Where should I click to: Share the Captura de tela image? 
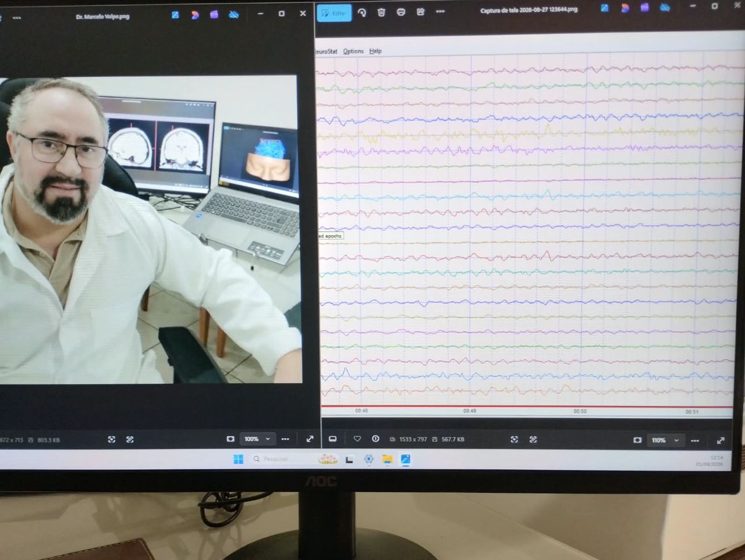pos(420,12)
